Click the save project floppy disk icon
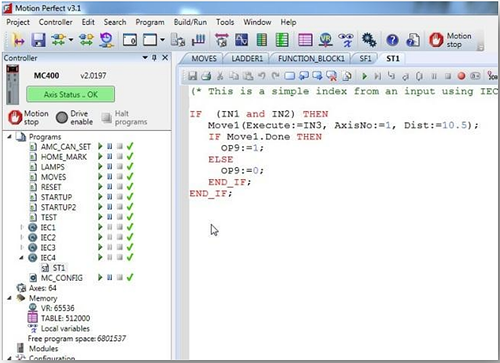 [38, 40]
